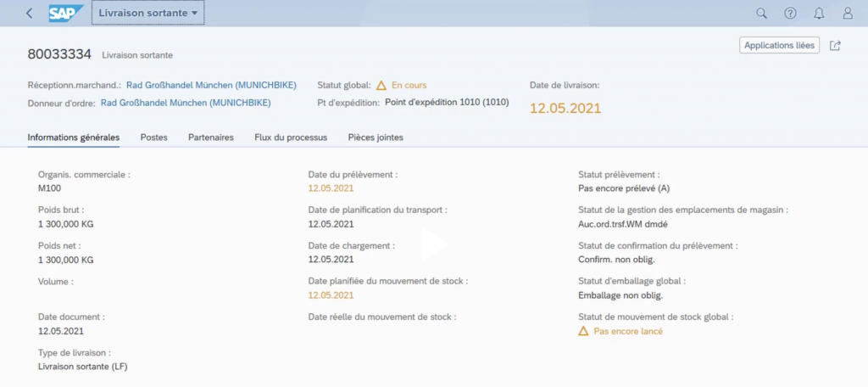
Task: Click the Pas encore lancé status
Action: click(x=627, y=331)
